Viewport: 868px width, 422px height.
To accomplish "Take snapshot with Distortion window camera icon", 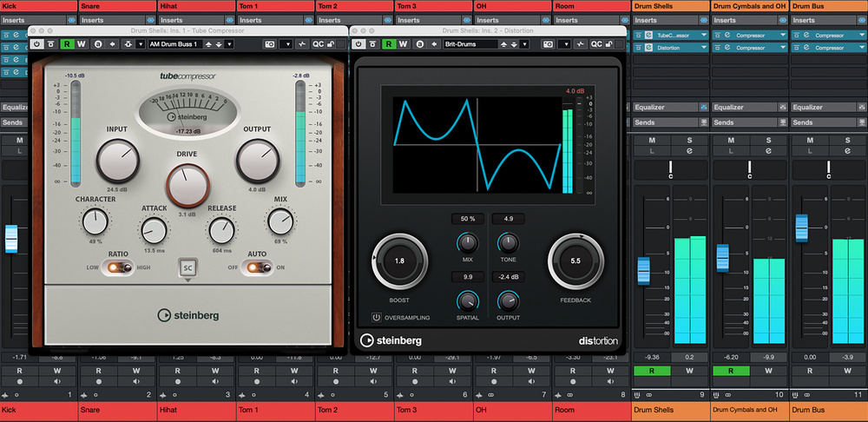I will (549, 43).
